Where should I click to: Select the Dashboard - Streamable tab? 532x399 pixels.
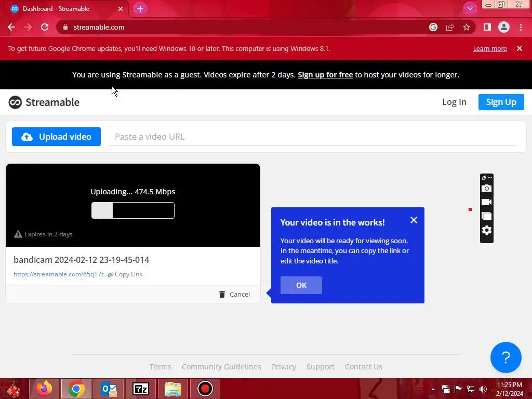66,9
